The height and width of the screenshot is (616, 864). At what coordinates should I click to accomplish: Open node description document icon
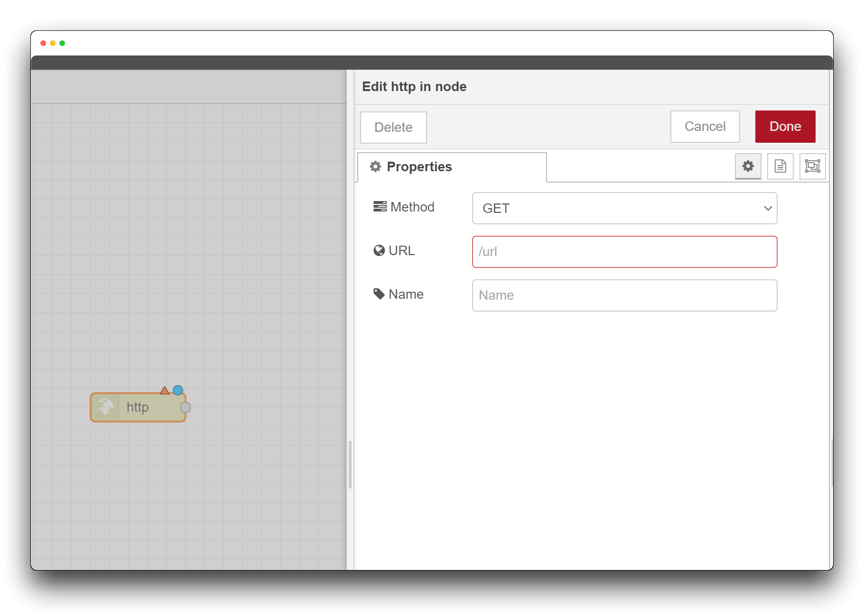click(x=780, y=166)
